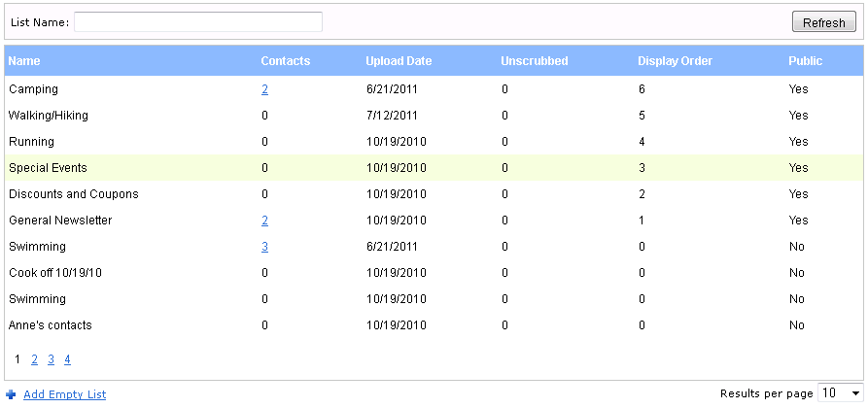Open the Results per page dropdown
The width and height of the screenshot is (868, 408).
[841, 393]
